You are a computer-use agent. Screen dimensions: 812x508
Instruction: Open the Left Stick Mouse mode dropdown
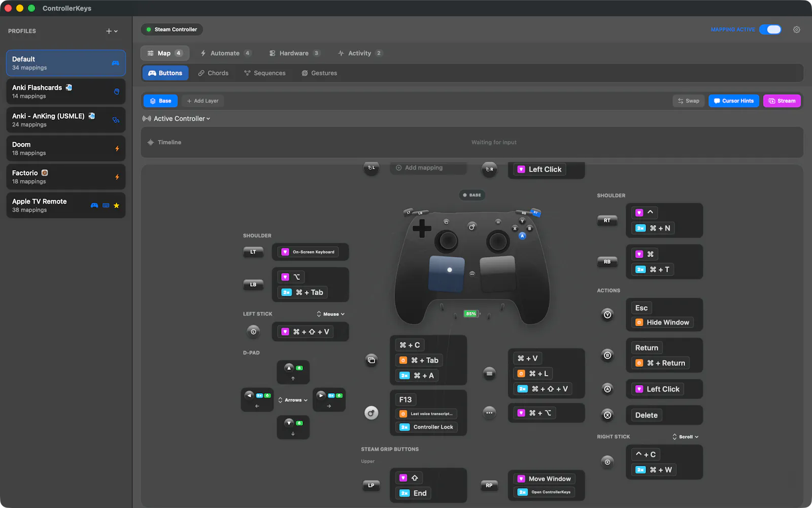[x=331, y=314]
